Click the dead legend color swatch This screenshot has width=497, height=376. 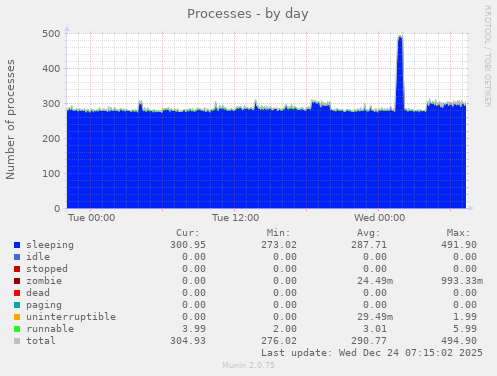point(17,293)
